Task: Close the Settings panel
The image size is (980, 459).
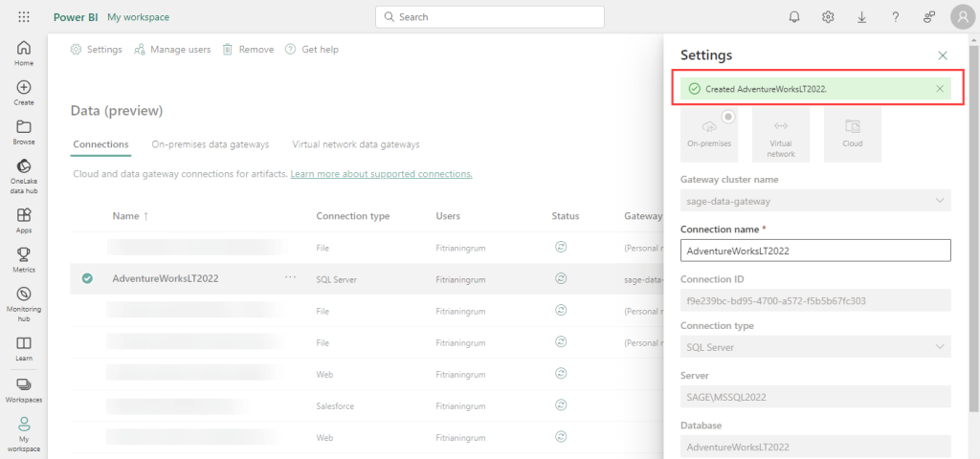Action: point(943,55)
